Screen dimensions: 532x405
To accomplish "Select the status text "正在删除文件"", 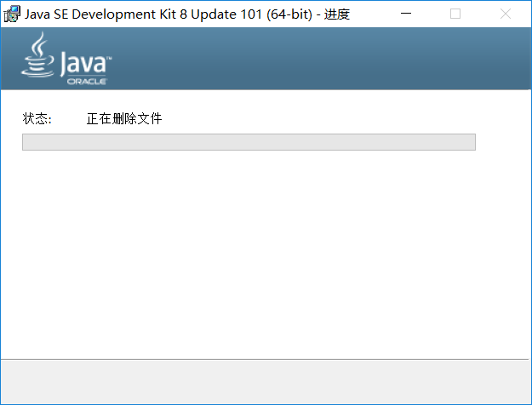I will 124,119.
